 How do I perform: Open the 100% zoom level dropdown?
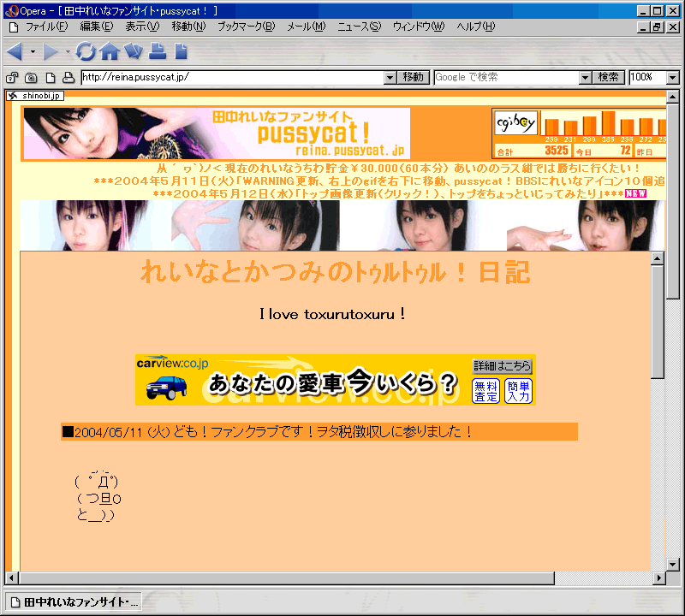tap(673, 78)
